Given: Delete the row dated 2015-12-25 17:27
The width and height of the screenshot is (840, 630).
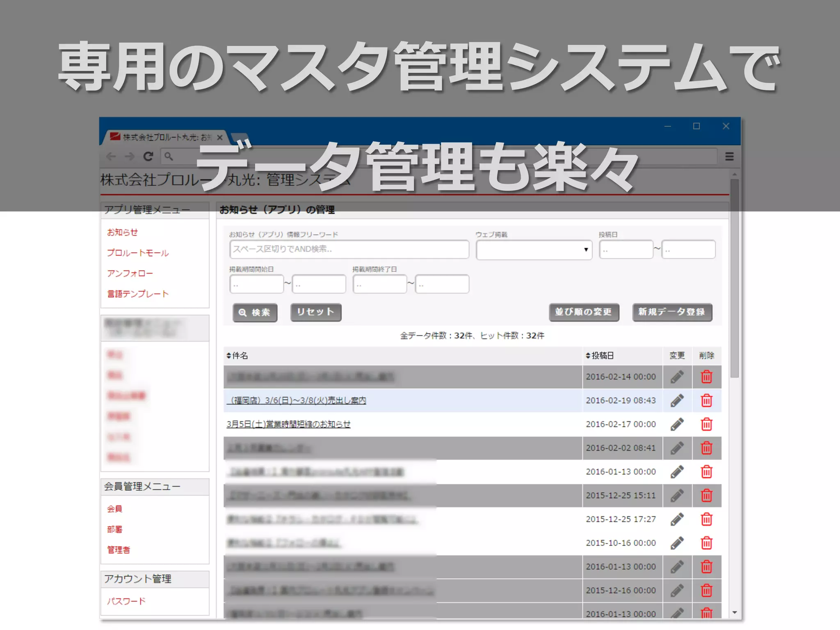Looking at the screenshot, I should click(x=706, y=519).
